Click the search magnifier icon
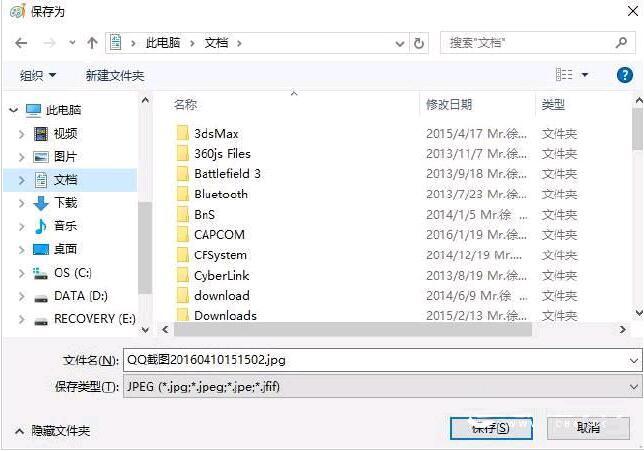The width and height of the screenshot is (644, 451). [x=621, y=42]
